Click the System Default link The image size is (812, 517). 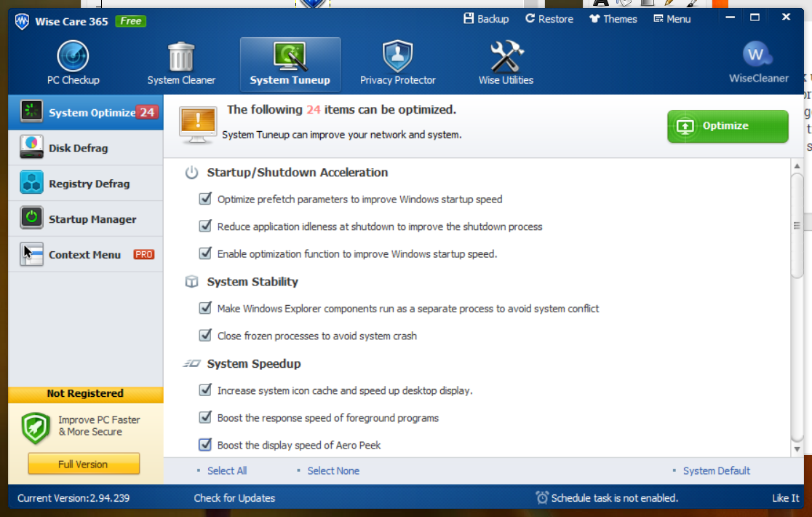pyautogui.click(x=716, y=470)
